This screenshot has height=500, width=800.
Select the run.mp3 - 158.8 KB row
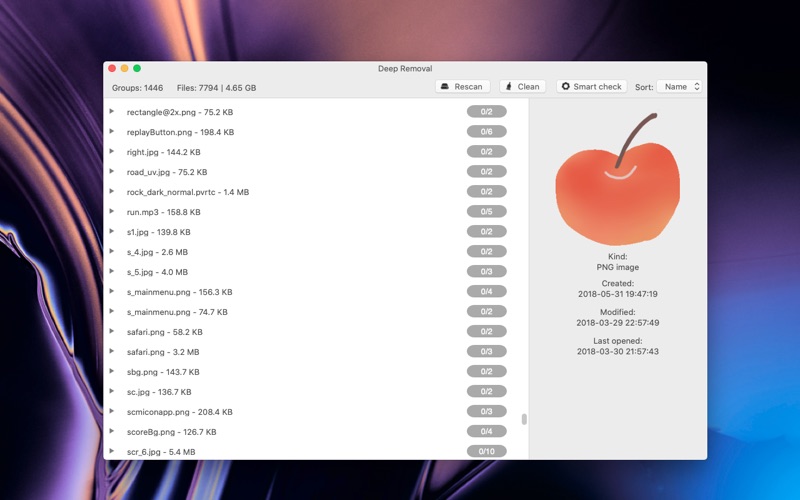point(316,212)
